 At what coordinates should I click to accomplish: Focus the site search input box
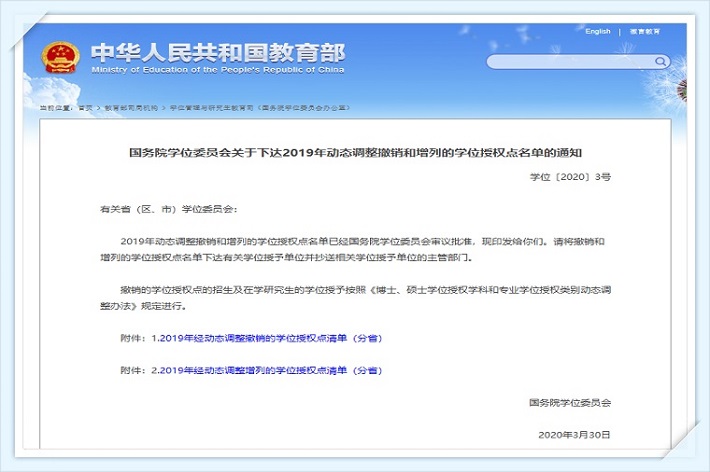click(560, 62)
